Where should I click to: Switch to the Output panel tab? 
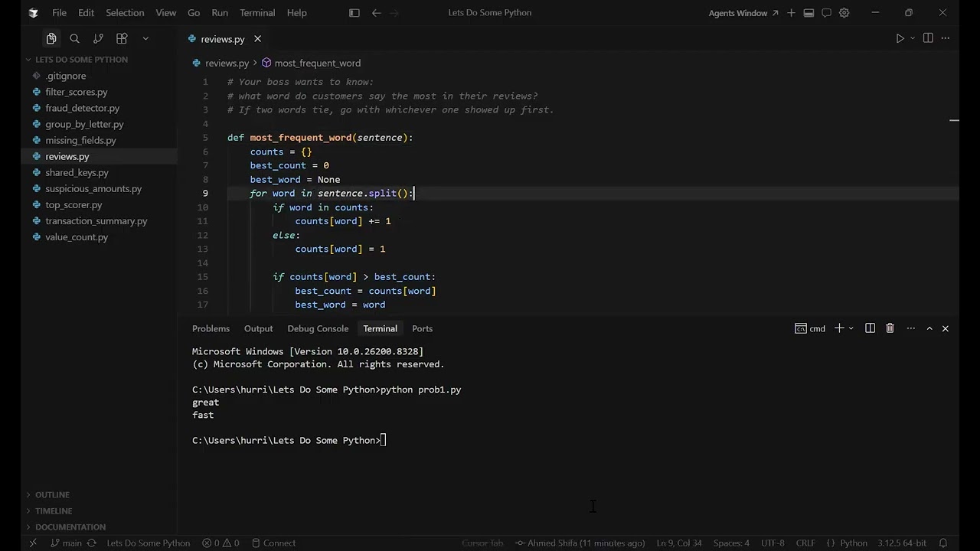pyautogui.click(x=258, y=328)
